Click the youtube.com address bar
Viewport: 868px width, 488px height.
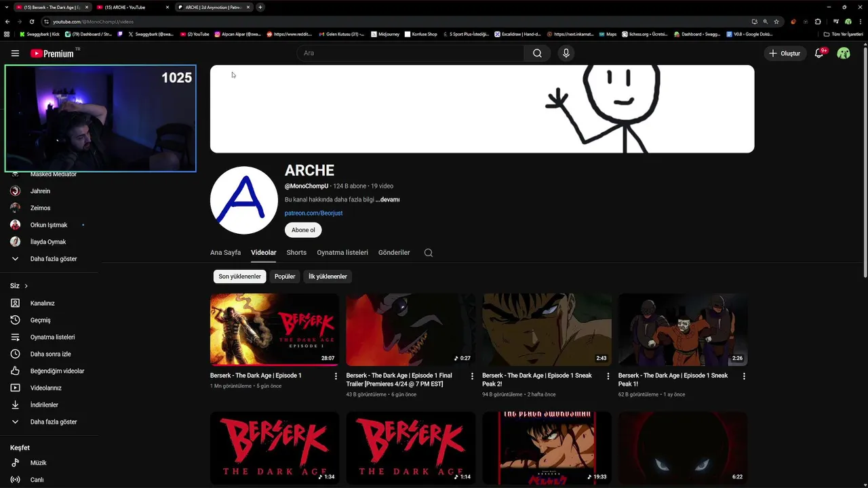coord(393,22)
